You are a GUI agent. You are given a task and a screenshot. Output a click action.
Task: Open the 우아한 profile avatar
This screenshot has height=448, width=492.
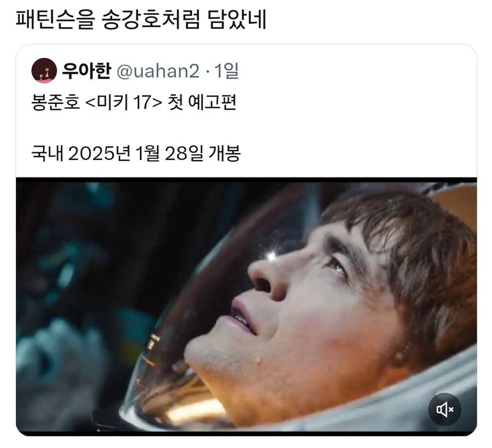point(44,70)
